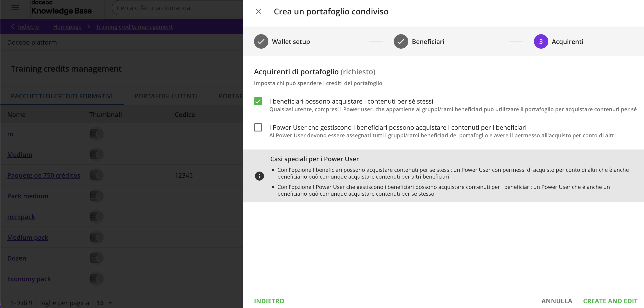
Task: Click the step 3 Acquirenti circle
Action: (541, 41)
